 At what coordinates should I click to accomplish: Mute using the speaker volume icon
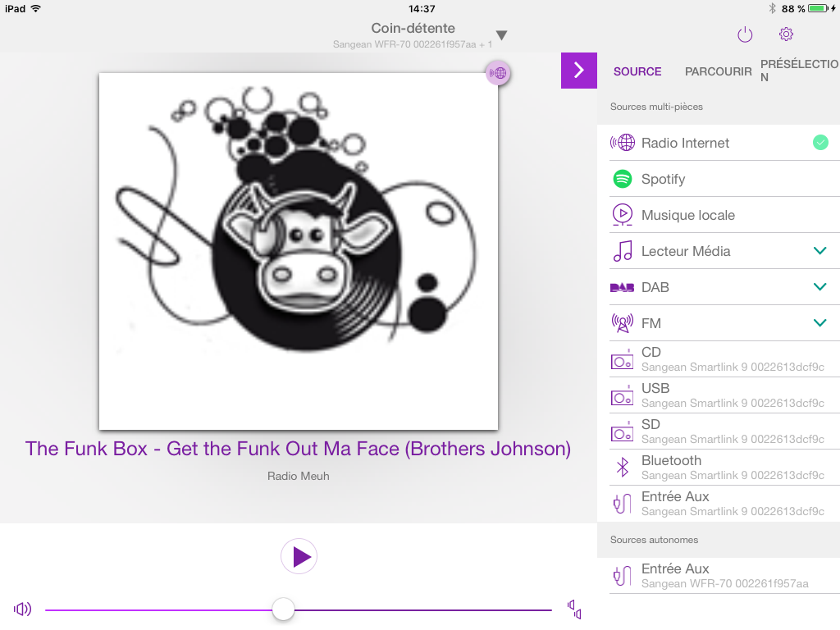coord(22,609)
